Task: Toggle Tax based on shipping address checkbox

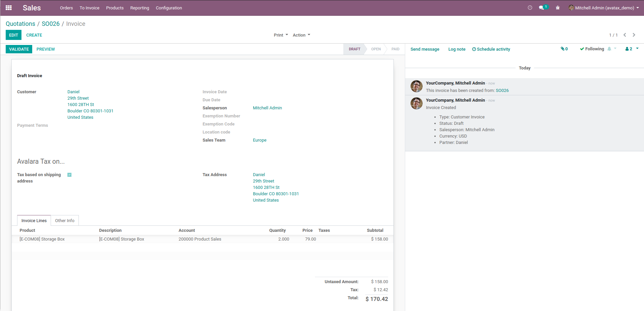Action: click(69, 175)
